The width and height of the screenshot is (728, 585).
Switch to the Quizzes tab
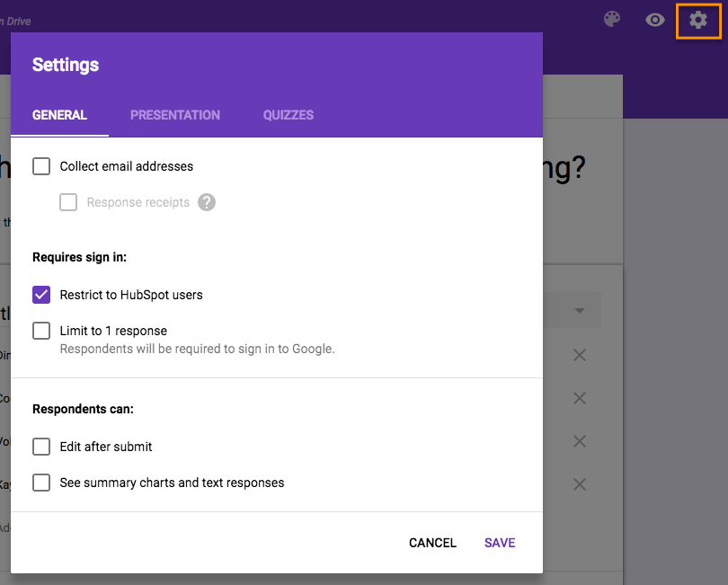point(289,115)
